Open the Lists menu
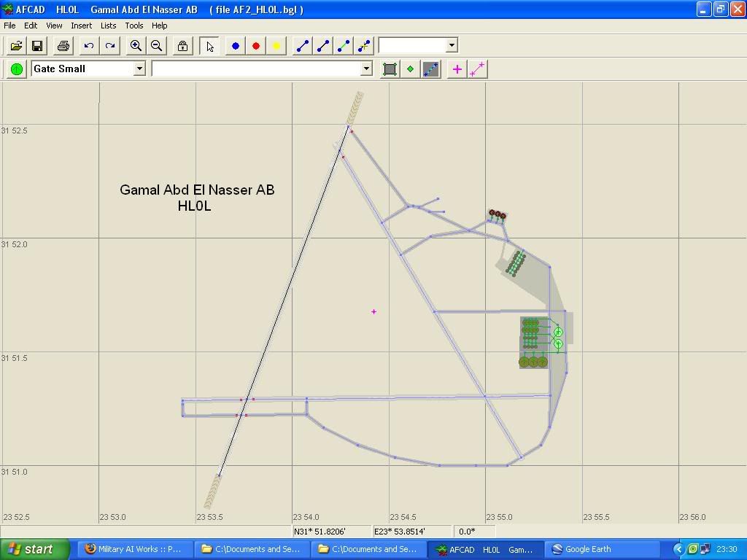This screenshot has height=560, width=747. pos(108,26)
